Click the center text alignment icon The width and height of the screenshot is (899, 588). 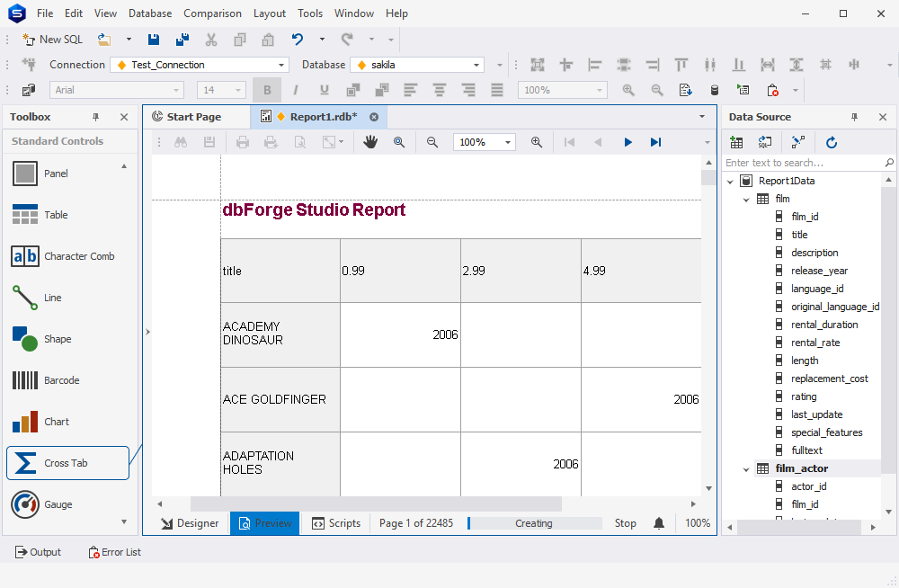click(x=440, y=90)
